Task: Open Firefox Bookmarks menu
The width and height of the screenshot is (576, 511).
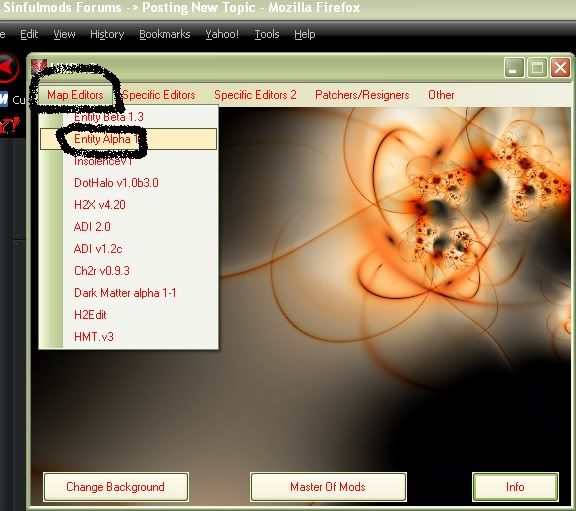Action: coord(165,34)
